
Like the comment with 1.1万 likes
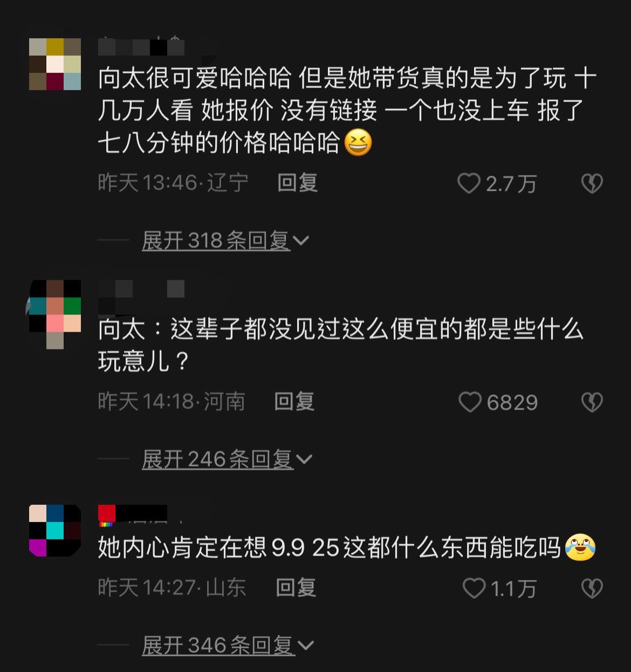(x=474, y=588)
